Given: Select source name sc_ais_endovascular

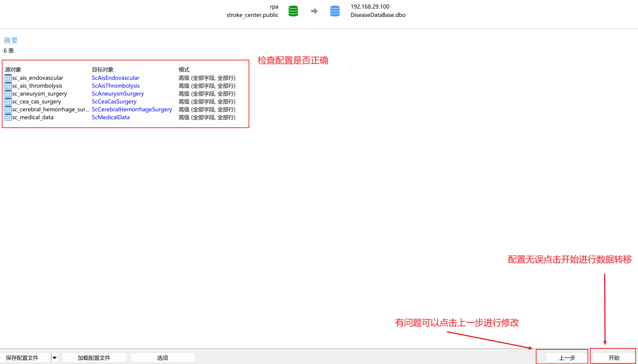Looking at the screenshot, I should [37, 78].
